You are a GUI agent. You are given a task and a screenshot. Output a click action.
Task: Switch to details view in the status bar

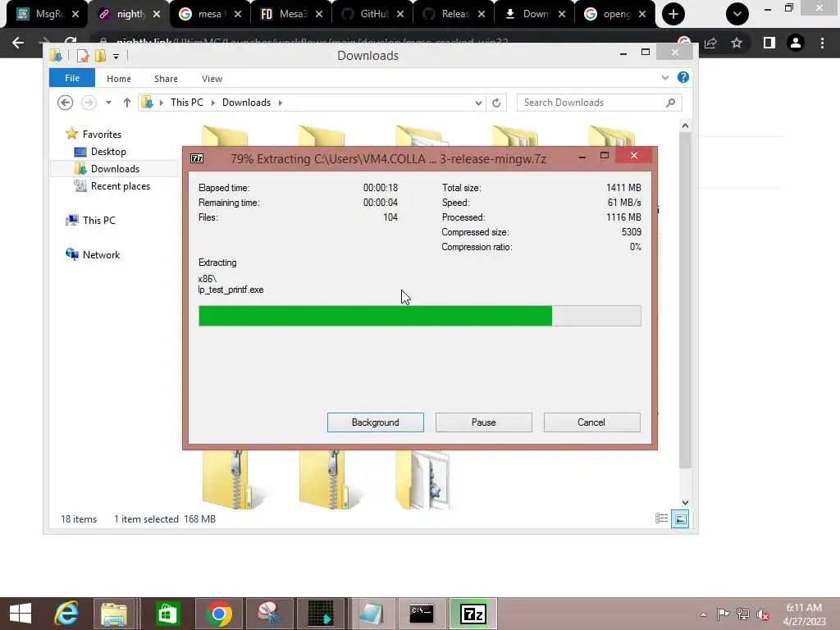[x=662, y=518]
